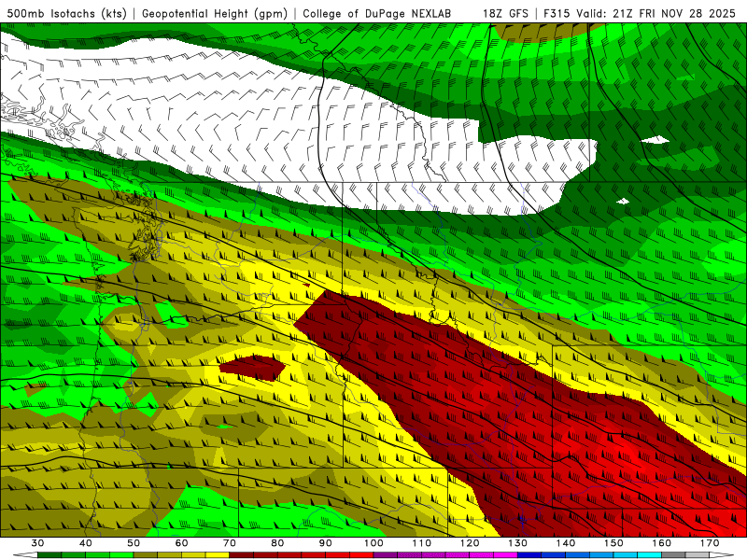Click the bright red swatch ending at 100
Image resolution: width=747 pixels, height=560 pixels.
tap(361, 554)
